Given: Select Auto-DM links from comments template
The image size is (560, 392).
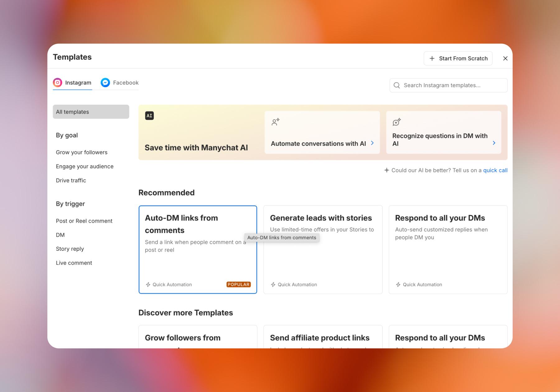Looking at the screenshot, I should [198, 250].
